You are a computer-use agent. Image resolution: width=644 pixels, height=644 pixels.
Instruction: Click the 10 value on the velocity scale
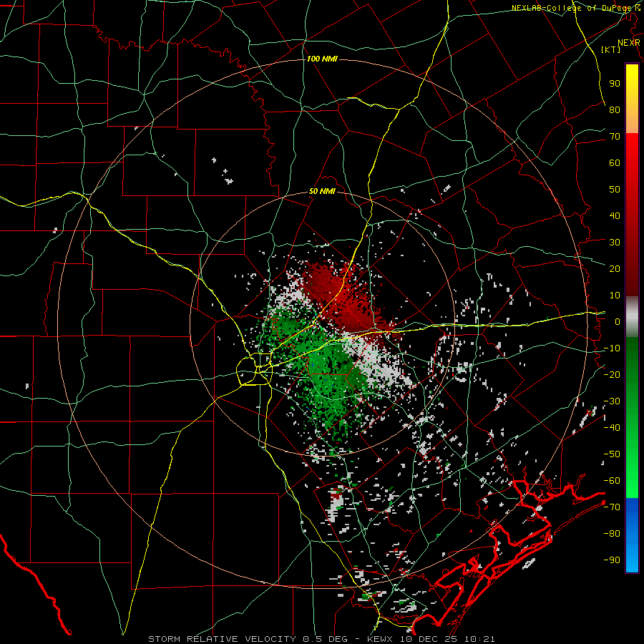point(615,296)
